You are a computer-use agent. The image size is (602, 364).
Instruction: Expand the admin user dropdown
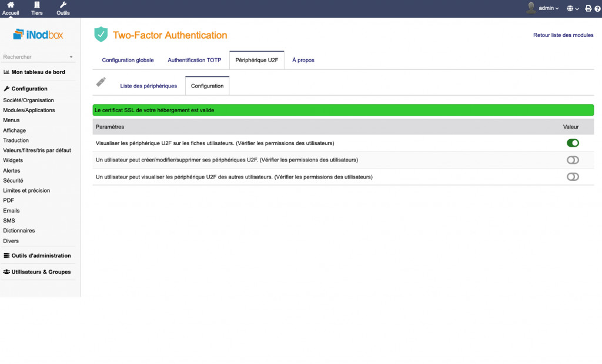[x=549, y=8]
